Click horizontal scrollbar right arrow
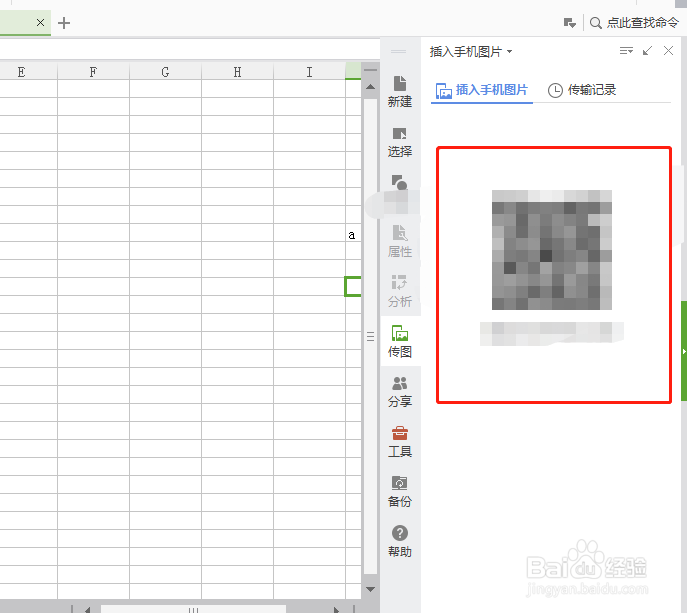 coord(336,609)
